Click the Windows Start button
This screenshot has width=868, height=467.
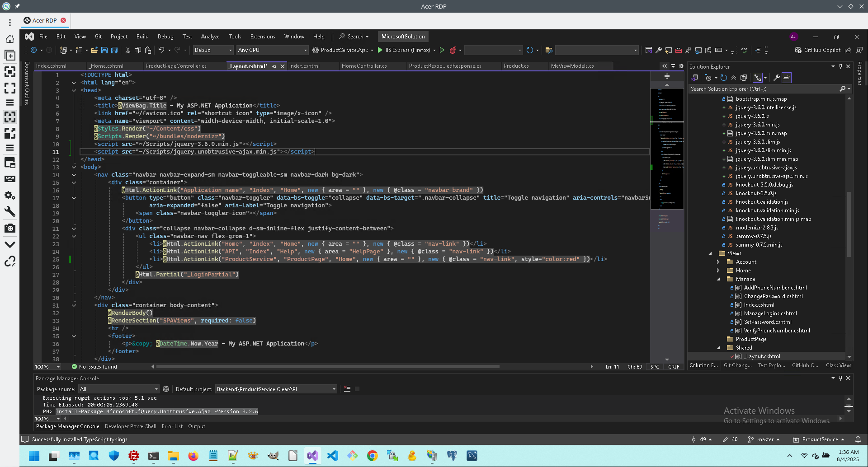click(x=34, y=456)
